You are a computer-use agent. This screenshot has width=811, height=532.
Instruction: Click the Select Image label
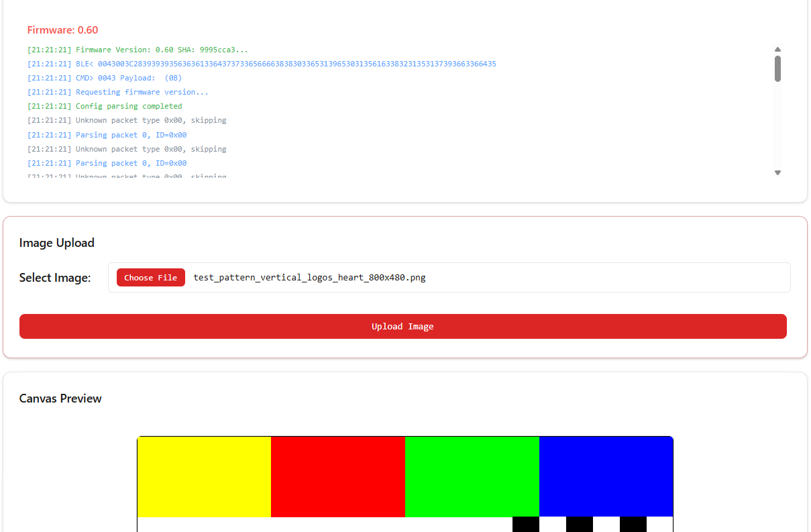click(55, 278)
